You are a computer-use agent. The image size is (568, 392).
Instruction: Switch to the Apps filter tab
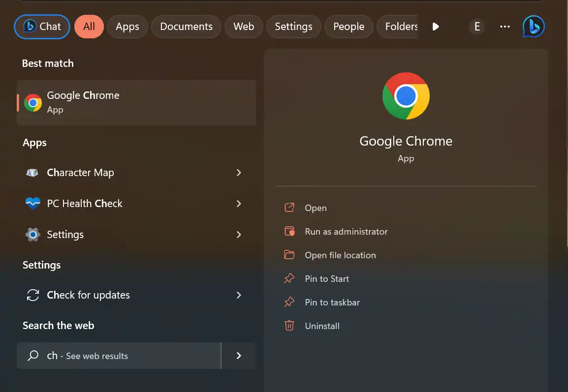click(127, 27)
